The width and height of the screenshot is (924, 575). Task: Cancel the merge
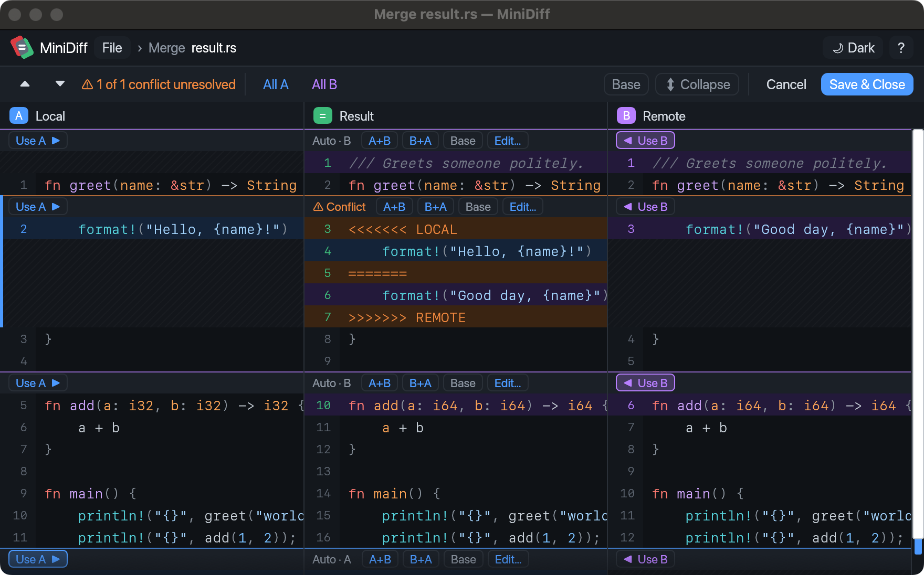coord(786,84)
